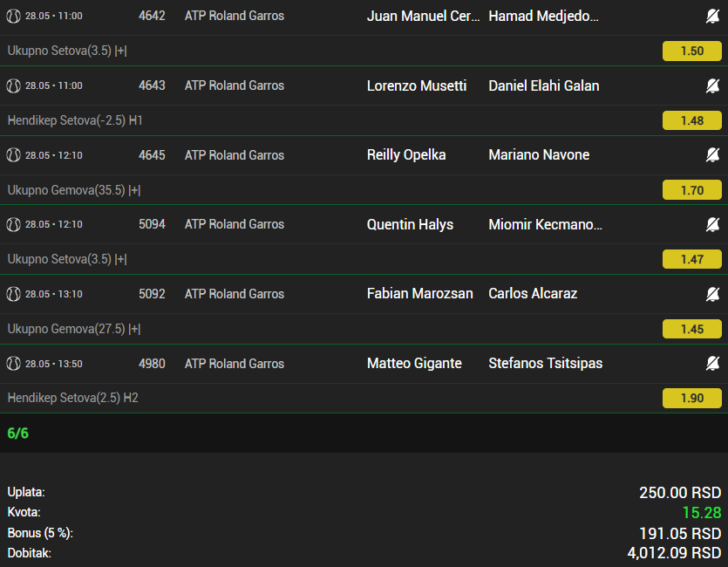The image size is (728, 567).
Task: Select player name Quentin Halys
Action: [x=410, y=224]
